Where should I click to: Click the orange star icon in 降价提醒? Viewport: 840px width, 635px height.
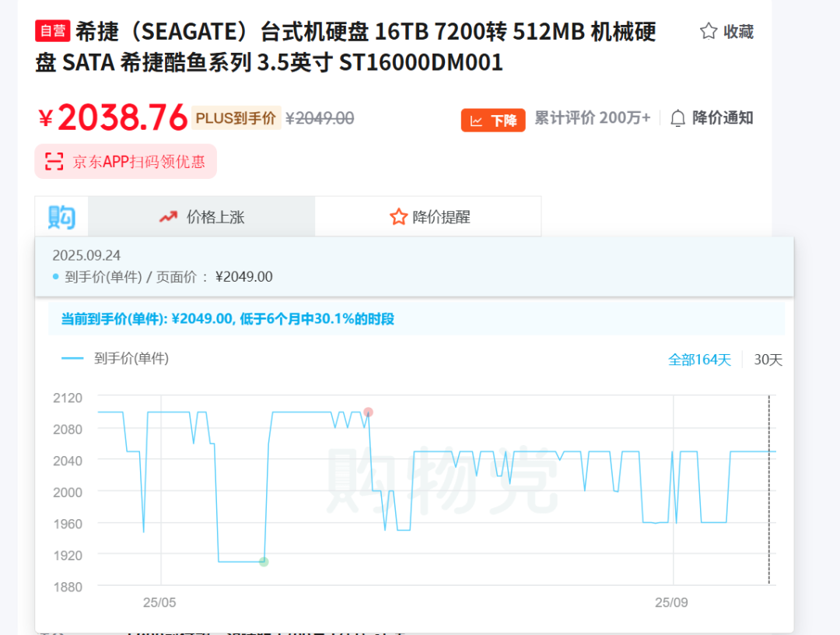pyautogui.click(x=398, y=217)
